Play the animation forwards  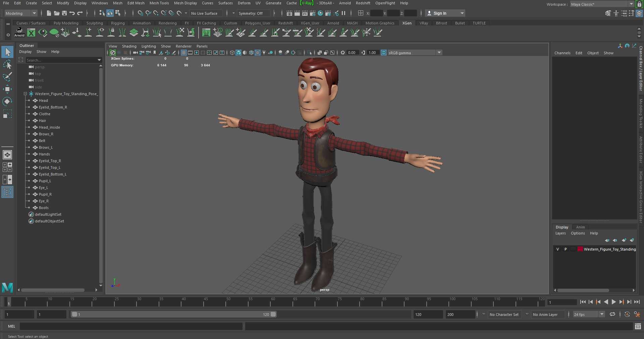613,302
